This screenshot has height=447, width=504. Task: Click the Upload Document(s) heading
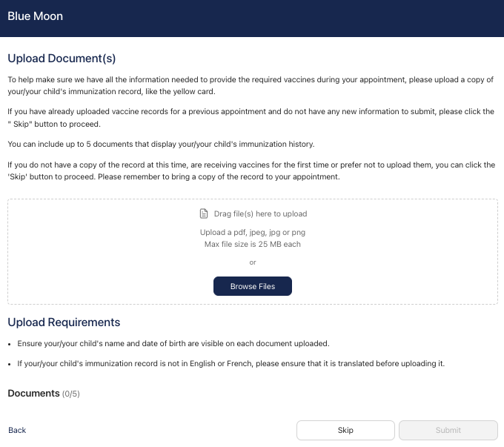click(x=62, y=58)
